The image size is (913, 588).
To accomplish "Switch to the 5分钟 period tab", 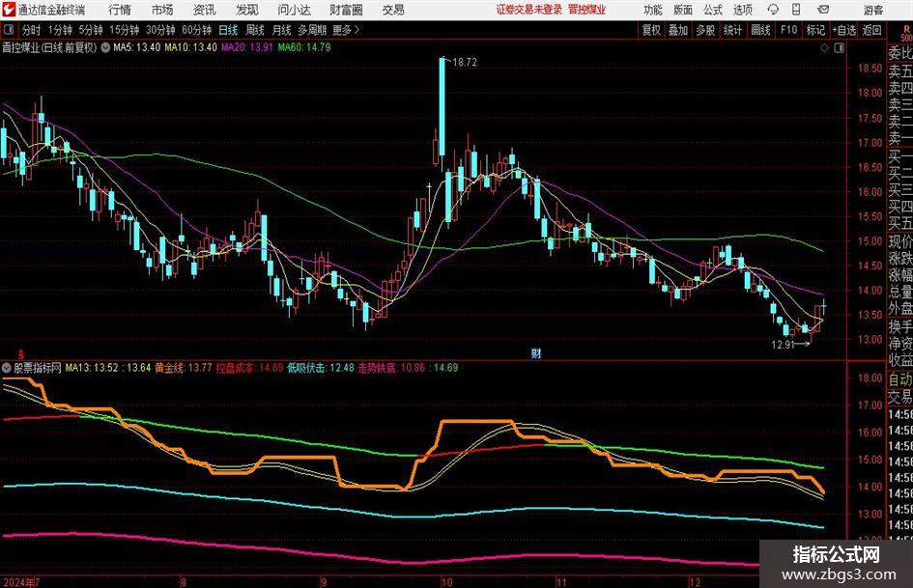I will [90, 30].
